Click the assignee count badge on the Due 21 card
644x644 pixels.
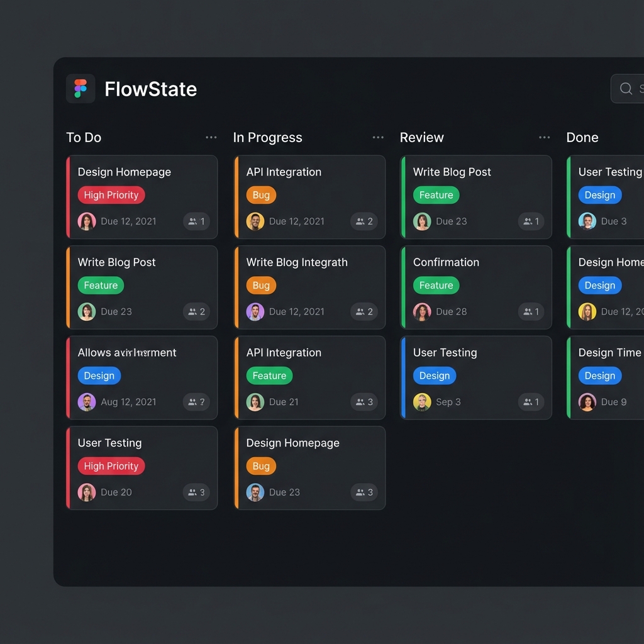click(x=364, y=402)
